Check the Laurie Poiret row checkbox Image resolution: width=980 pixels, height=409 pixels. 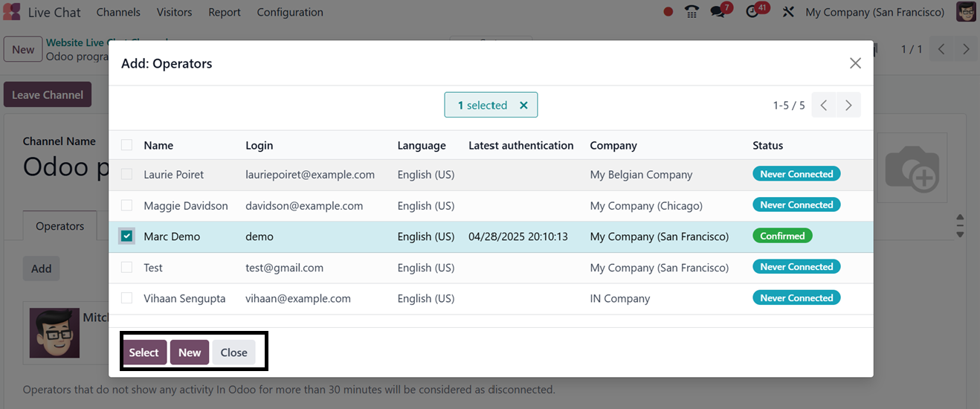tap(126, 174)
